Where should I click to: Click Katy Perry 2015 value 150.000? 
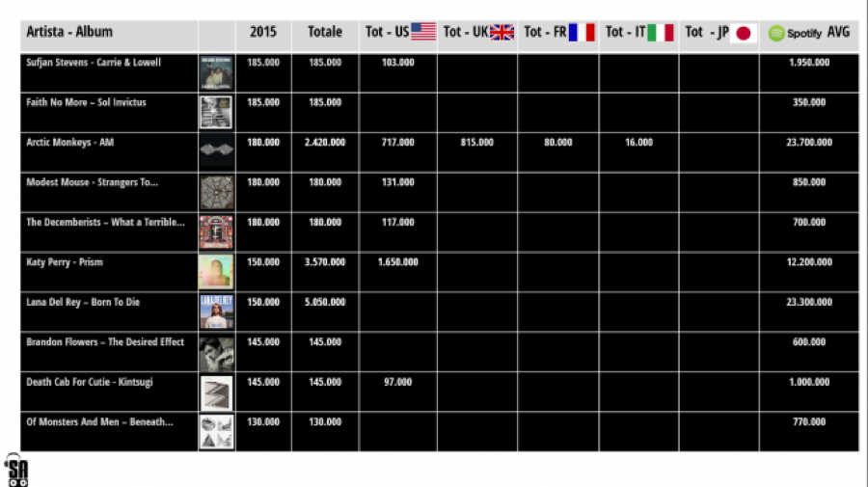[263, 262]
